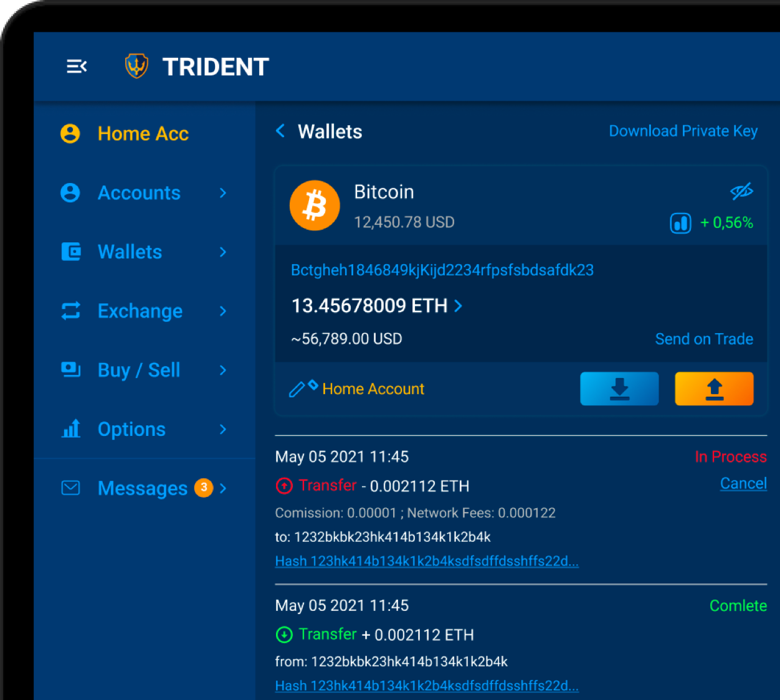This screenshot has height=700, width=780.
Task: Cancel the In Process transfer
Action: 743,483
